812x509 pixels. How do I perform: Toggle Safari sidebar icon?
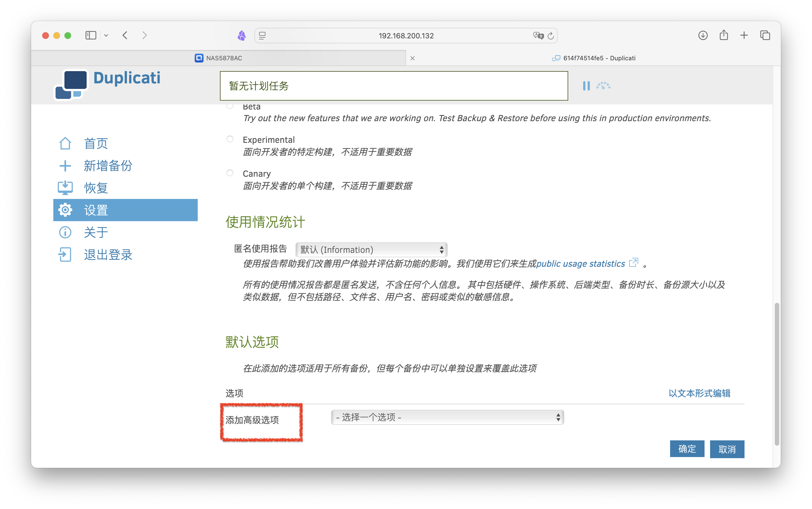pyautogui.click(x=91, y=35)
